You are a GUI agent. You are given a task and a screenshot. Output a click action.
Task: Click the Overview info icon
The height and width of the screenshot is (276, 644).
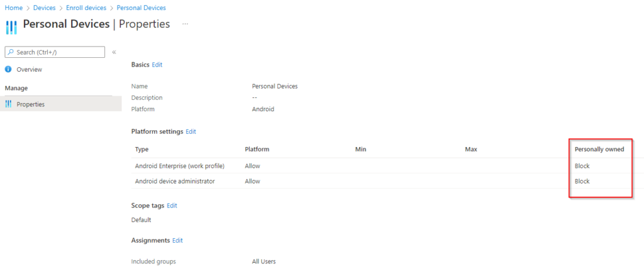(x=8, y=69)
